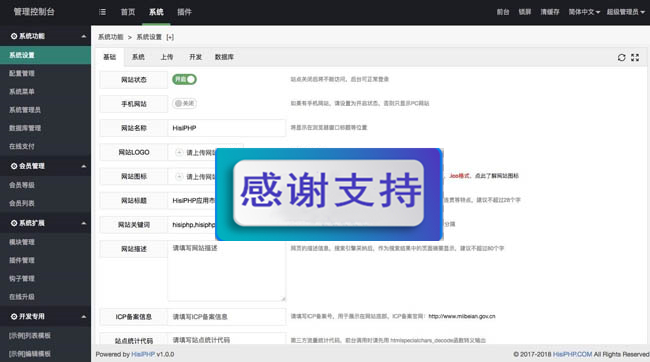Screen dimensions: 650x362
Task: Click 清缓存 in the top bar
Action: coord(550,12)
